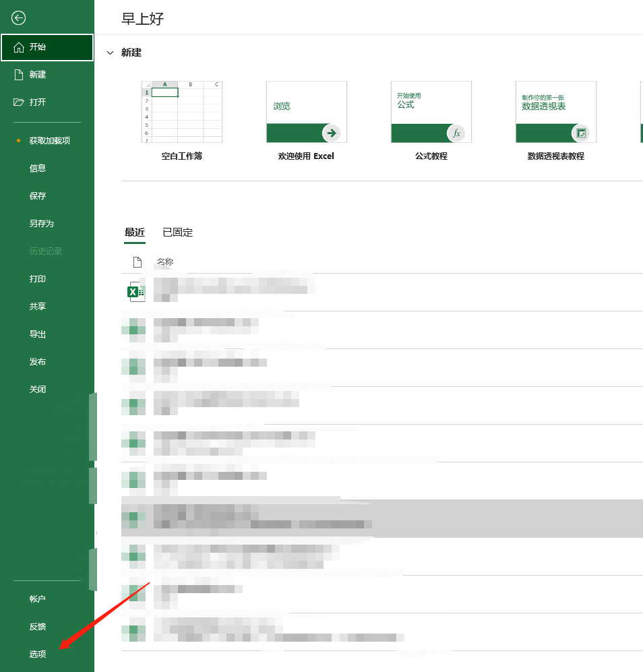This screenshot has width=643, height=672.
Task: Click the 名称 column header
Action: pyautogui.click(x=165, y=262)
